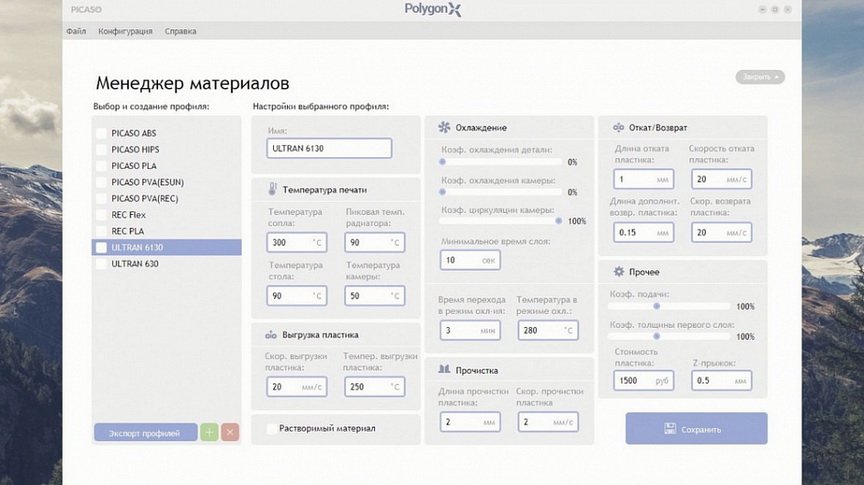The width and height of the screenshot is (864, 485).
Task: Click the thermometer icon beside Температура печати
Action: point(271,189)
